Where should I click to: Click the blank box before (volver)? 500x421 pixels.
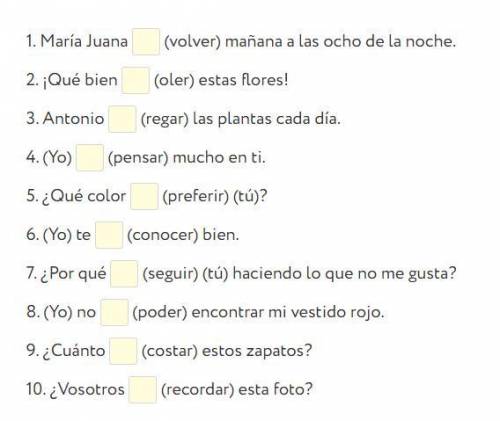pyautogui.click(x=146, y=42)
